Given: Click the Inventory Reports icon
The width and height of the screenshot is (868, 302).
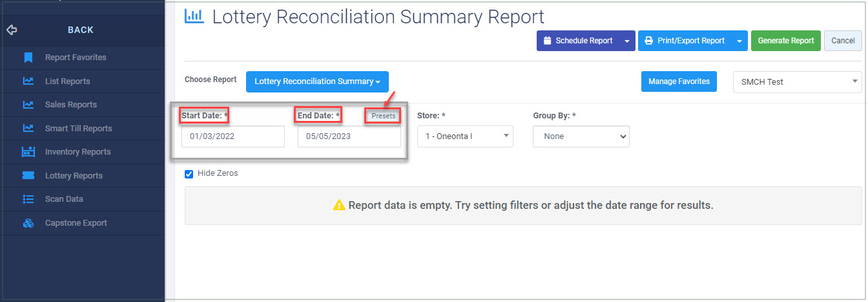Looking at the screenshot, I should tap(28, 152).
